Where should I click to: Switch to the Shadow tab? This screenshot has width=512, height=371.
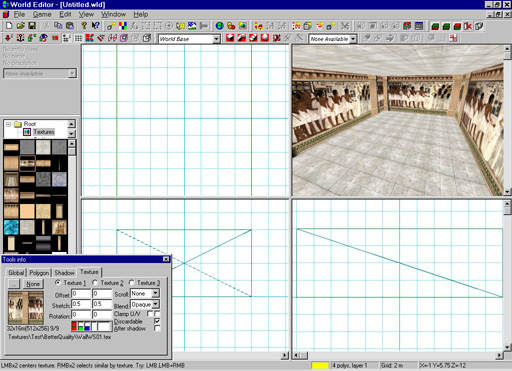[64, 273]
